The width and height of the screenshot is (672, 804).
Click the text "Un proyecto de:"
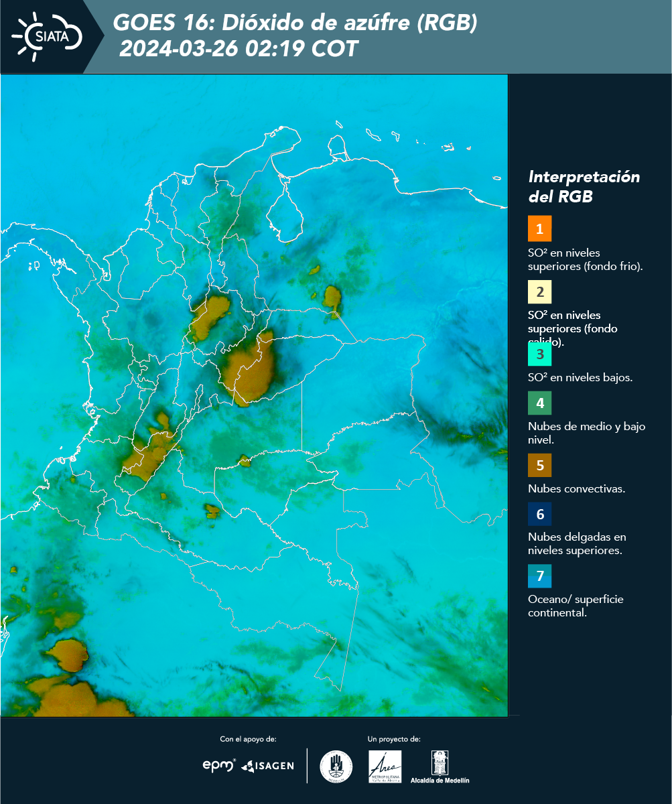[394, 739]
